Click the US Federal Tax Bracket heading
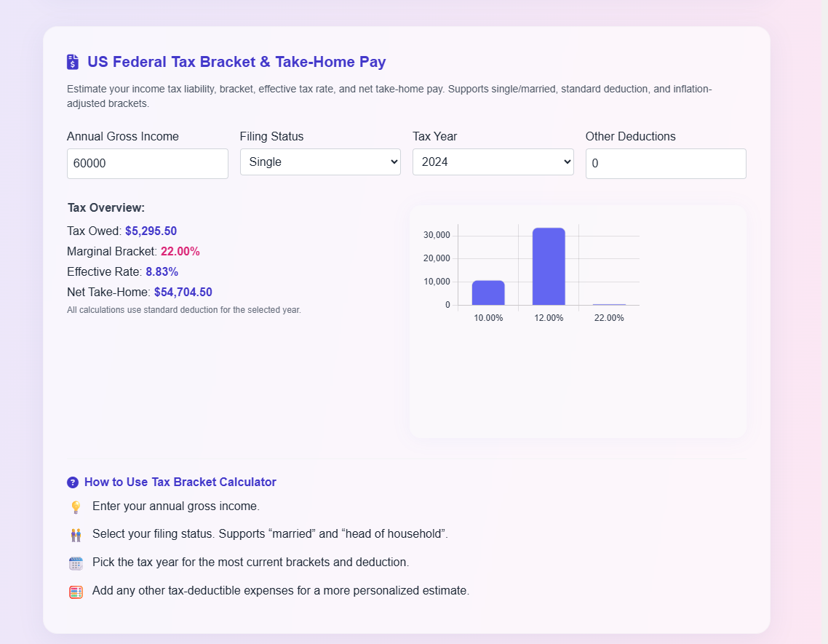The image size is (828, 644). (236, 62)
